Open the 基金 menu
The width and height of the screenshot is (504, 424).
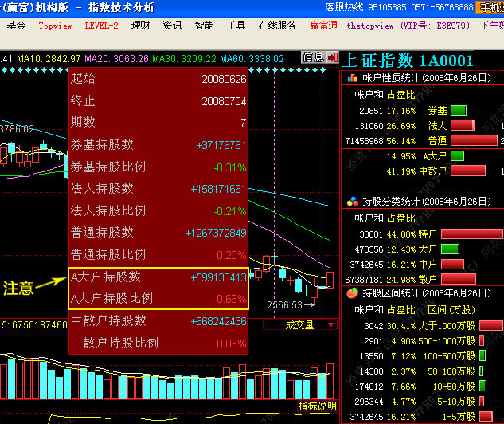point(16,26)
